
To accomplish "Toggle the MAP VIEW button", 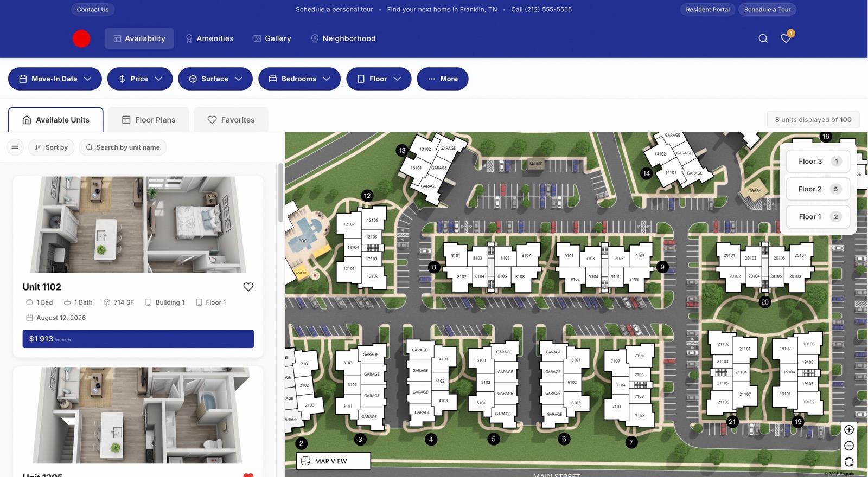I will (x=334, y=461).
